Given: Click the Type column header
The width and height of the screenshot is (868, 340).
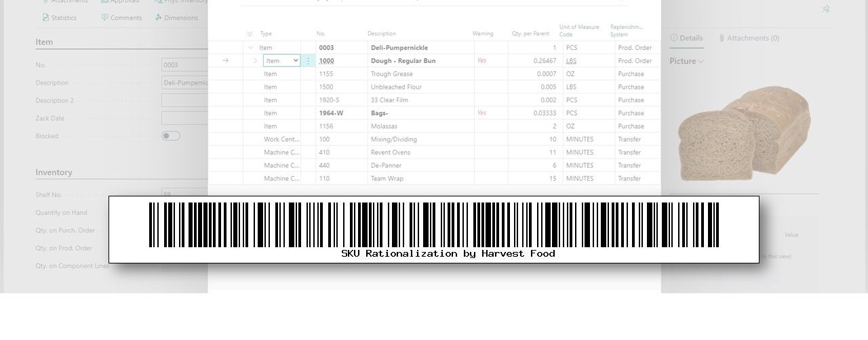Looking at the screenshot, I should point(266,34).
